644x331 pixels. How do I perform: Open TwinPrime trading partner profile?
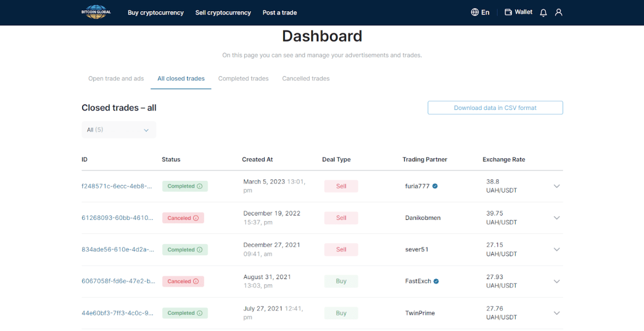pos(420,313)
